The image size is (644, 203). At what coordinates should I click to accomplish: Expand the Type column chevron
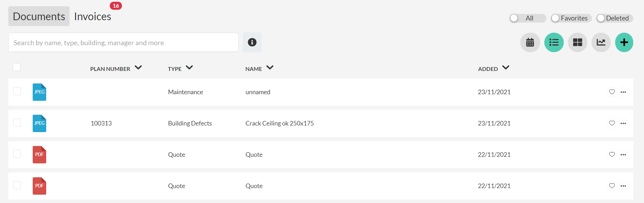point(189,67)
